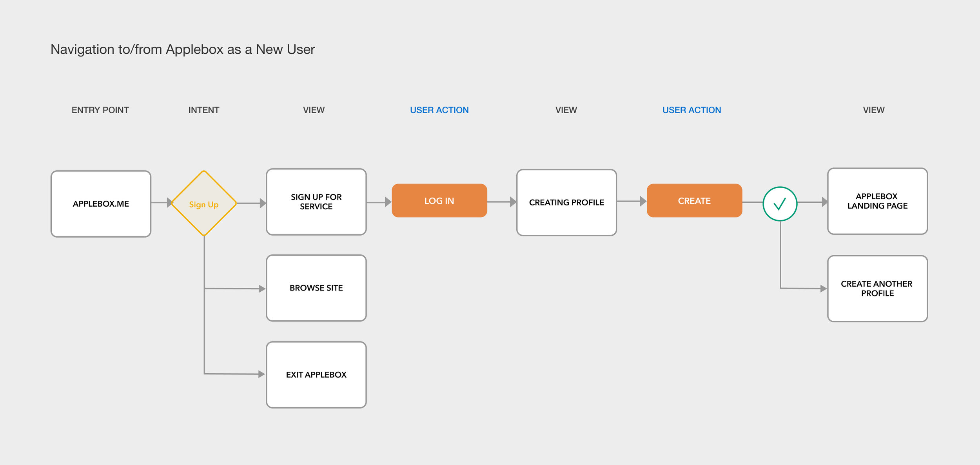Click the blue USER ACTION label above LOG IN
The height and width of the screenshot is (465, 980).
point(439,110)
